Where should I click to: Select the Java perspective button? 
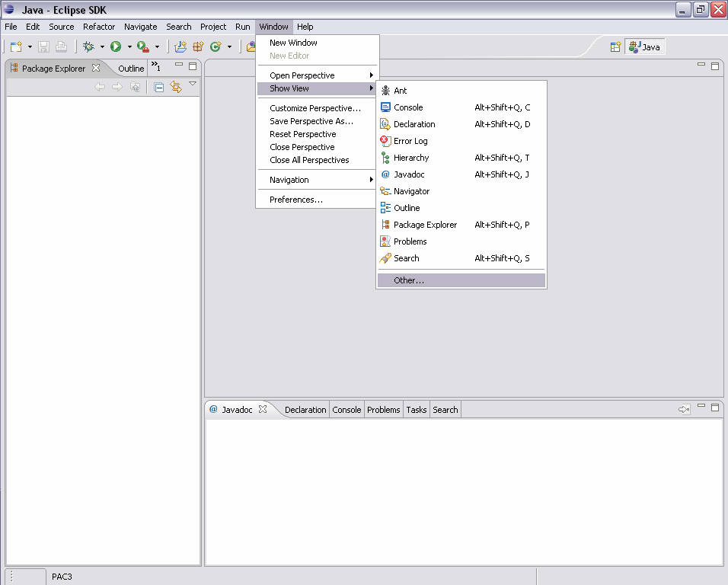(x=644, y=47)
